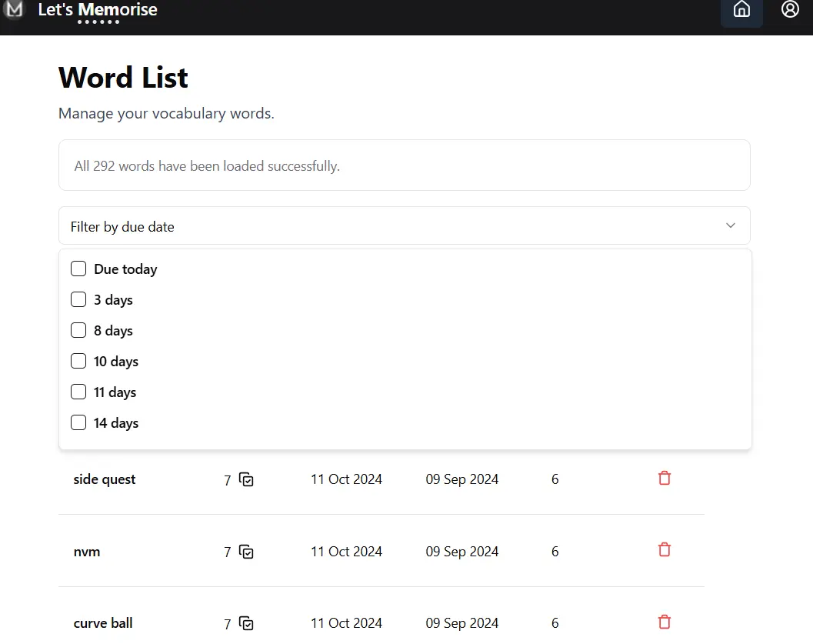Click copy-check icon in 'curve ball' row

point(246,623)
